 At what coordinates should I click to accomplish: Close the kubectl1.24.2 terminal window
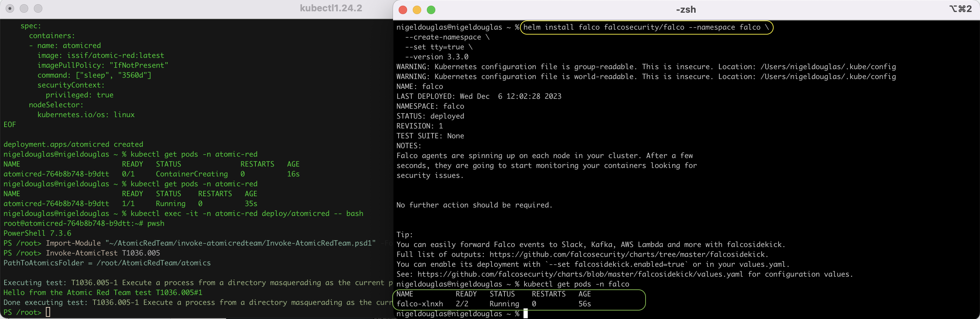tap(10, 8)
